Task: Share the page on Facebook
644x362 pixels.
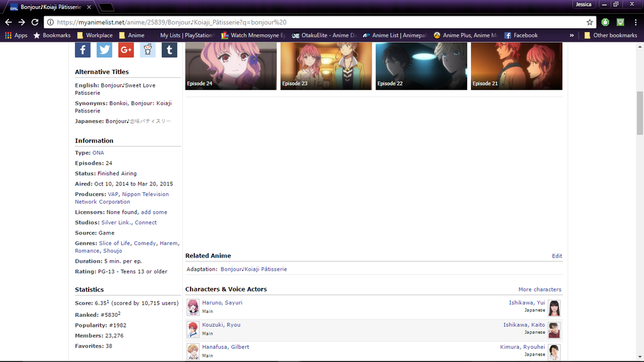Action: pos(82,50)
